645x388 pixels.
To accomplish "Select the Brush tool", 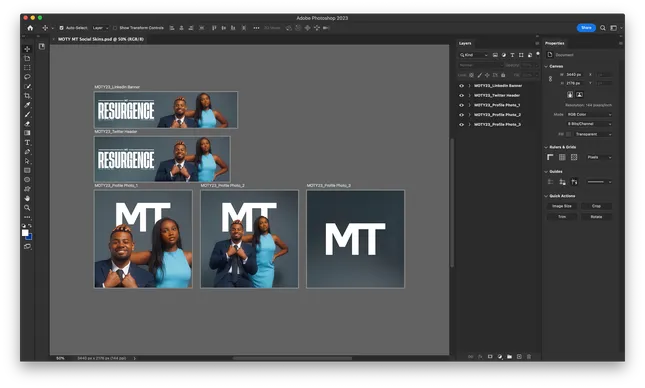I will (x=27, y=114).
